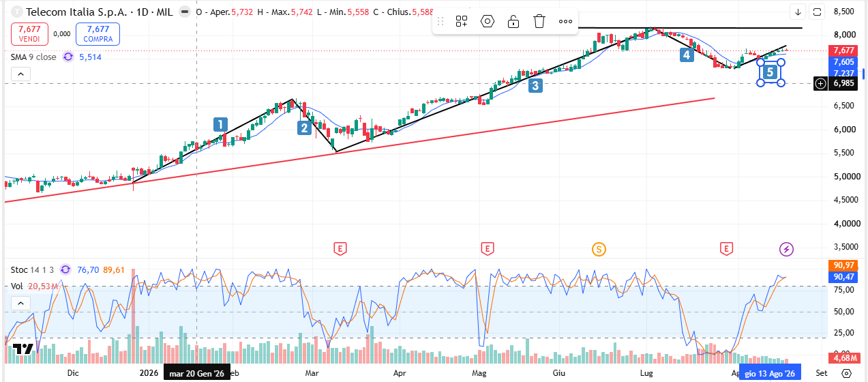Toggle fullscreen mode icon at top right
This screenshot has height=382, width=868.
pos(818,12)
